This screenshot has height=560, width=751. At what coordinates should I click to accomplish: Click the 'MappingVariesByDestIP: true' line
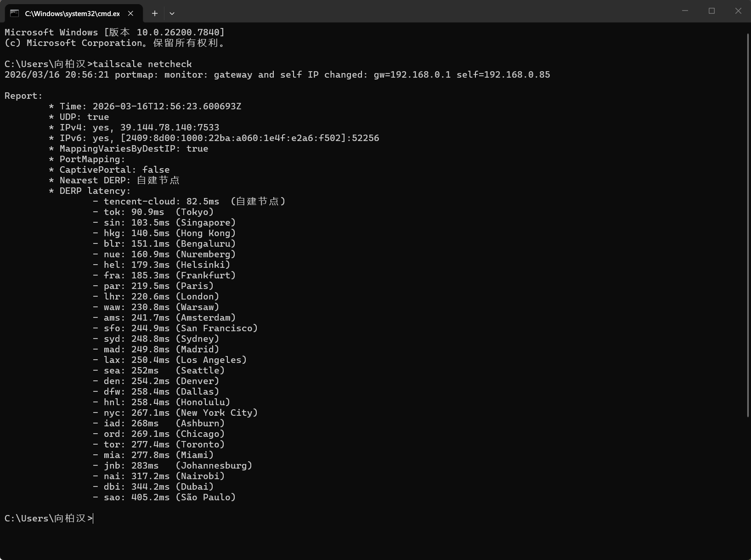tap(134, 149)
